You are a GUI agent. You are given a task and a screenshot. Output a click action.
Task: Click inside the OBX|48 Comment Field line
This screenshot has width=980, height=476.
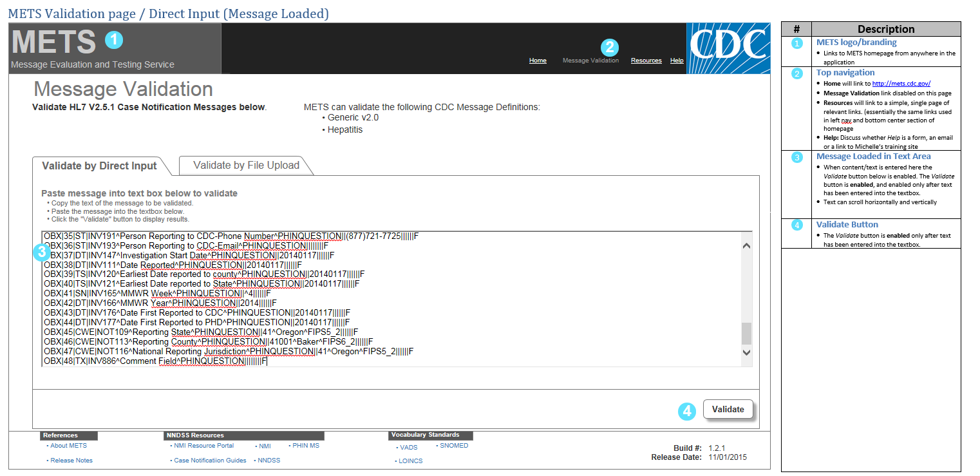pyautogui.click(x=155, y=361)
